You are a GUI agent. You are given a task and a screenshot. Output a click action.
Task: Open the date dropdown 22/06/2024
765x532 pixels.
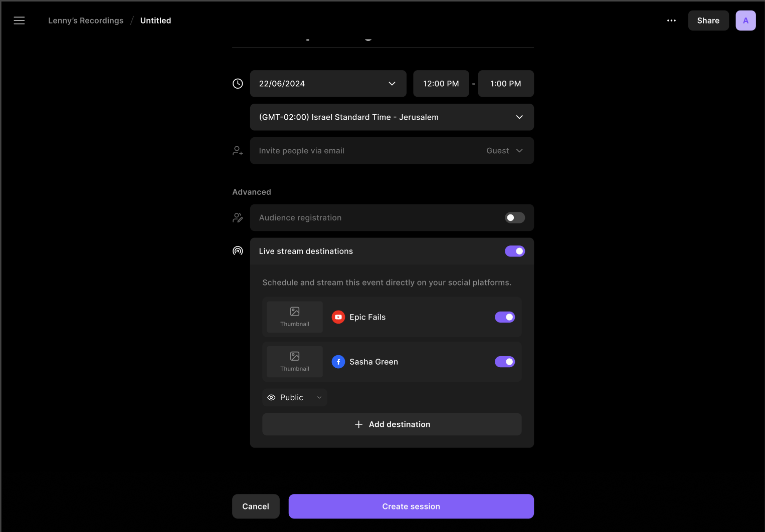[x=328, y=84]
